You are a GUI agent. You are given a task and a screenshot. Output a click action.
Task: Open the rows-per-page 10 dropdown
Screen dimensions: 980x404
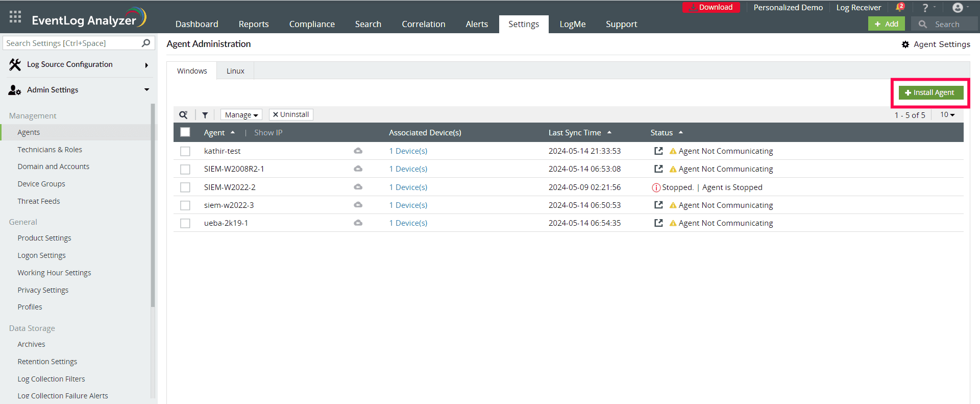coord(947,115)
